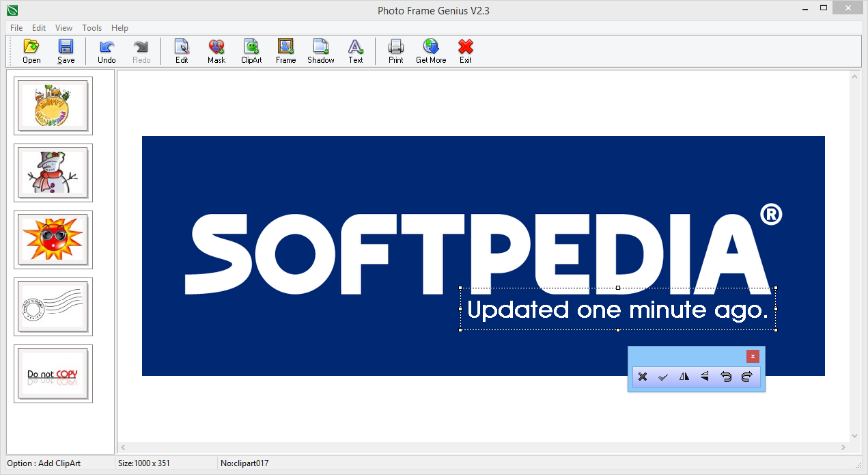
Task: Click the 'Updated one minute ago.' clipart on canvas
Action: 618,310
